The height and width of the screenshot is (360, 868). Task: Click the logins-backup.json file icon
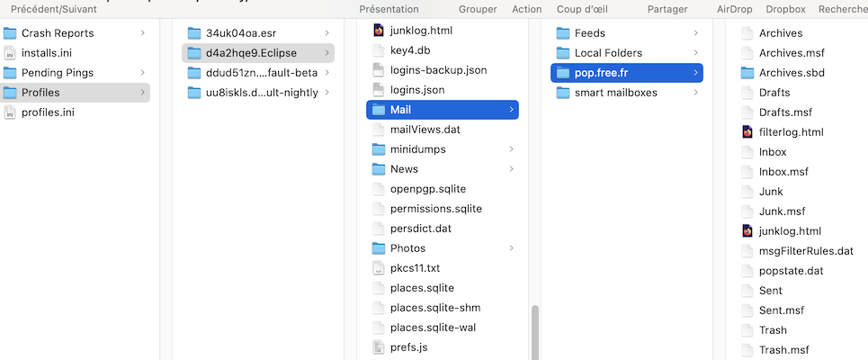(379, 70)
